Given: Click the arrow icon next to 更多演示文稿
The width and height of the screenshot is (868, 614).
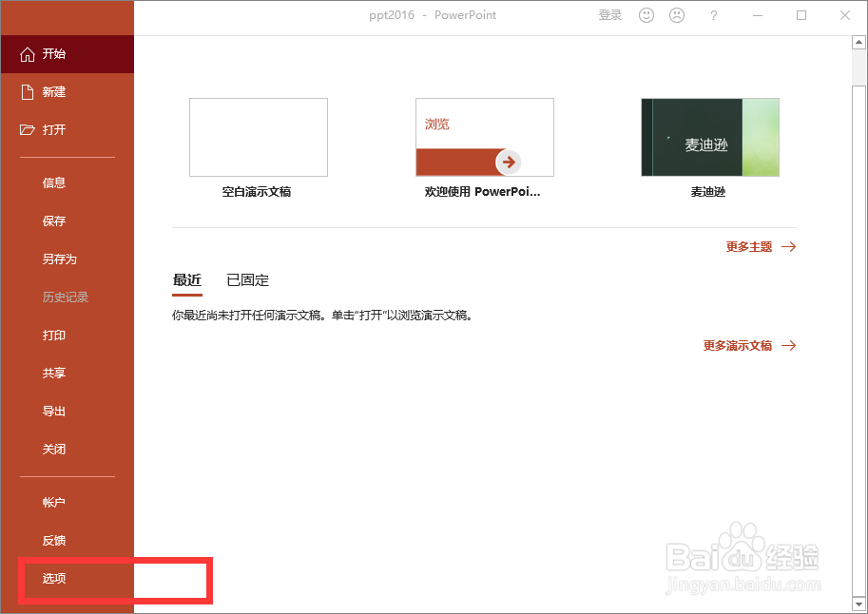Looking at the screenshot, I should pyautogui.click(x=789, y=346).
